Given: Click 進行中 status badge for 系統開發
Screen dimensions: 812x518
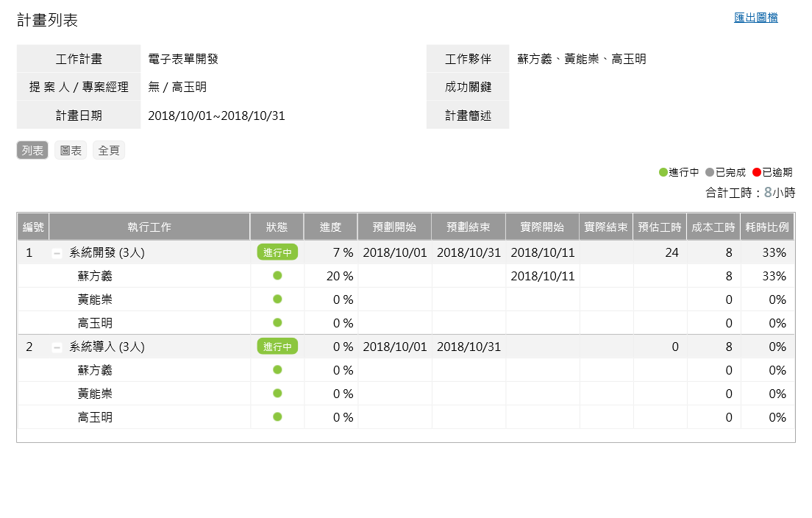Looking at the screenshot, I should click(277, 252).
